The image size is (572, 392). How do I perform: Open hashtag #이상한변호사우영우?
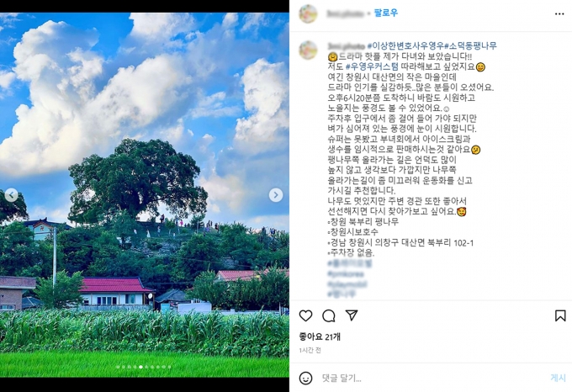(x=405, y=46)
